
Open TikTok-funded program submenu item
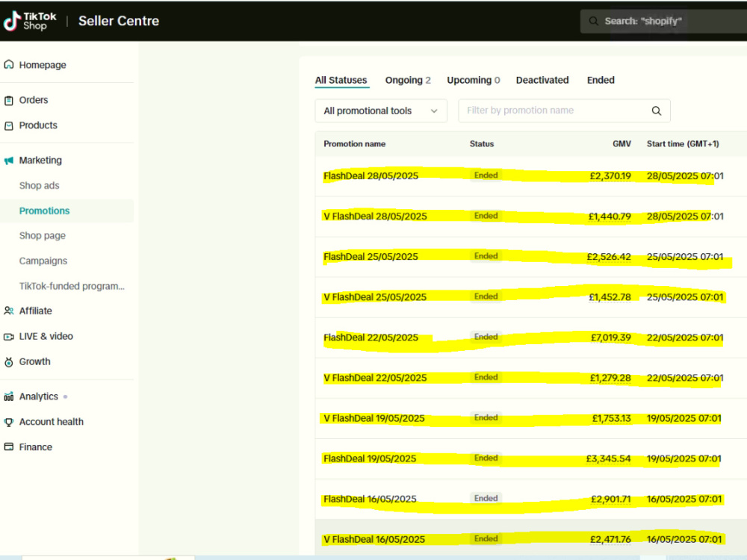pos(72,286)
